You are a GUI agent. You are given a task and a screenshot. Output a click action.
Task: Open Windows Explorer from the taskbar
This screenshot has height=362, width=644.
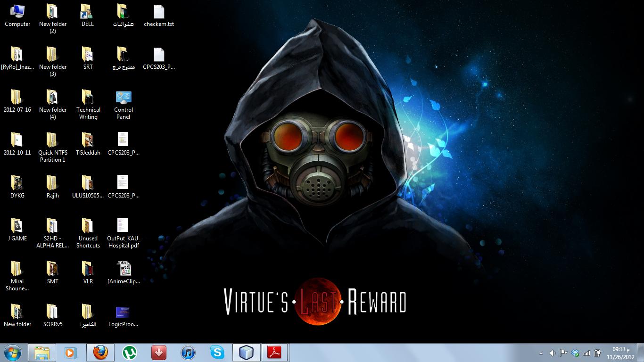(x=41, y=353)
